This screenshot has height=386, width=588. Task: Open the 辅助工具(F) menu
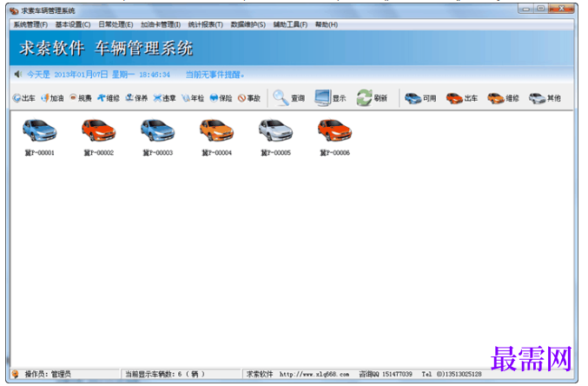[290, 25]
